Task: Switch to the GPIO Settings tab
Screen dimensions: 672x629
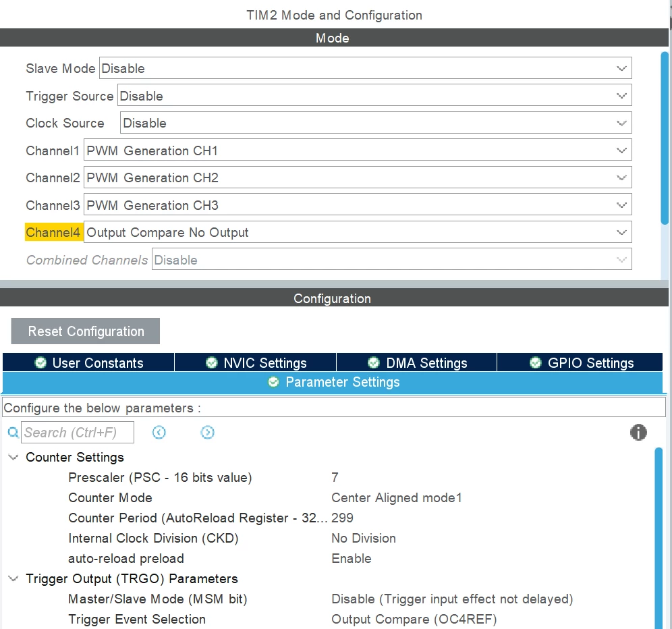Action: [580, 362]
